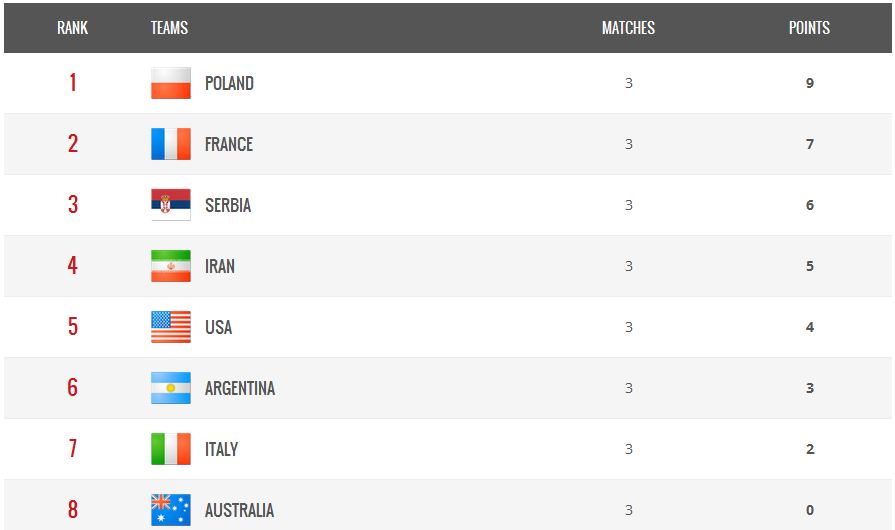895x530 pixels.
Task: Click the USA flag icon
Action: pyautogui.click(x=171, y=327)
